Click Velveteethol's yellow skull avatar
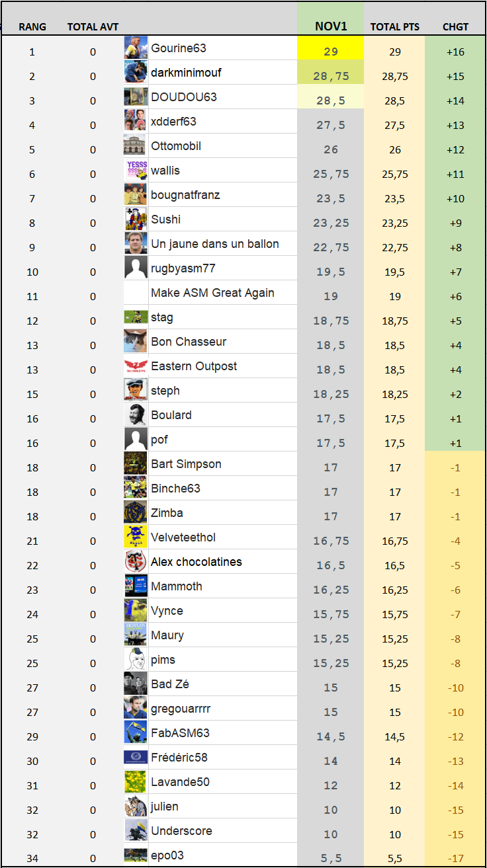Image resolution: width=487 pixels, height=868 pixels. click(x=136, y=537)
